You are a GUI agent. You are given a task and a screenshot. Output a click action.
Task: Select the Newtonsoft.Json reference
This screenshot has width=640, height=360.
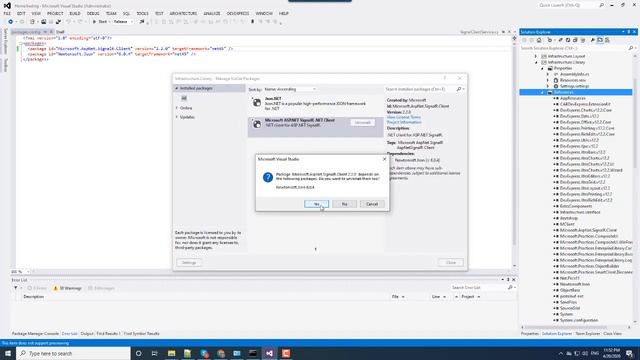[x=575, y=284]
